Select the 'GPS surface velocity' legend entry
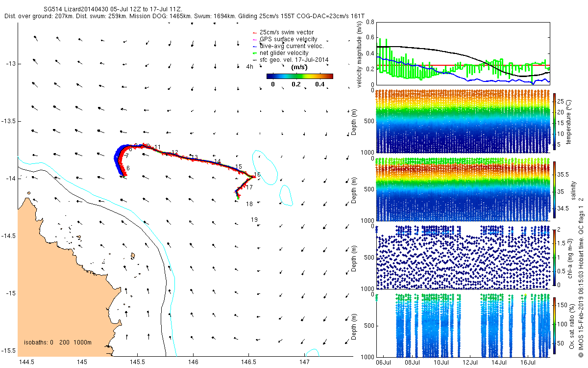The height and width of the screenshot is (368, 588). pyautogui.click(x=288, y=39)
